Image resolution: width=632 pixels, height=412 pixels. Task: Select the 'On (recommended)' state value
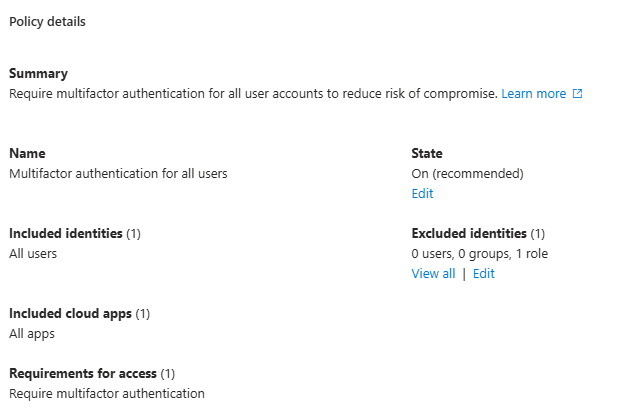pos(467,174)
